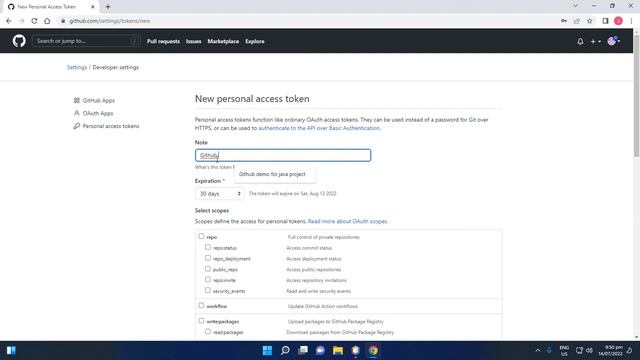The height and width of the screenshot is (360, 640).
Task: Open Chrome profile avatar
Action: pyautogui.click(x=618, y=21)
